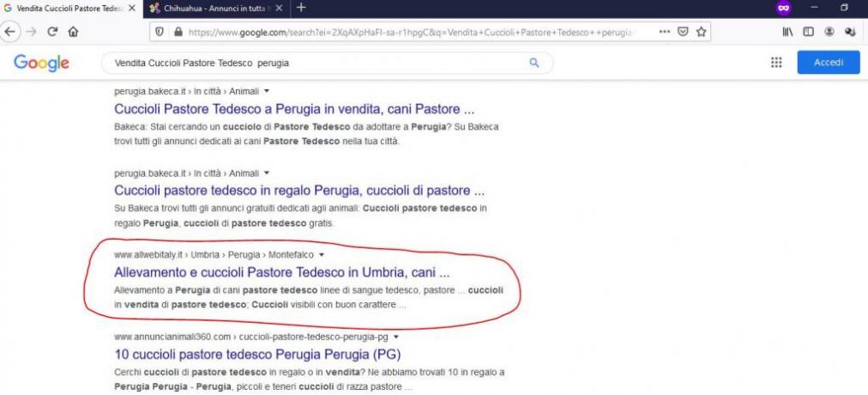
Task: Show site security padlock info
Action: pos(178,32)
